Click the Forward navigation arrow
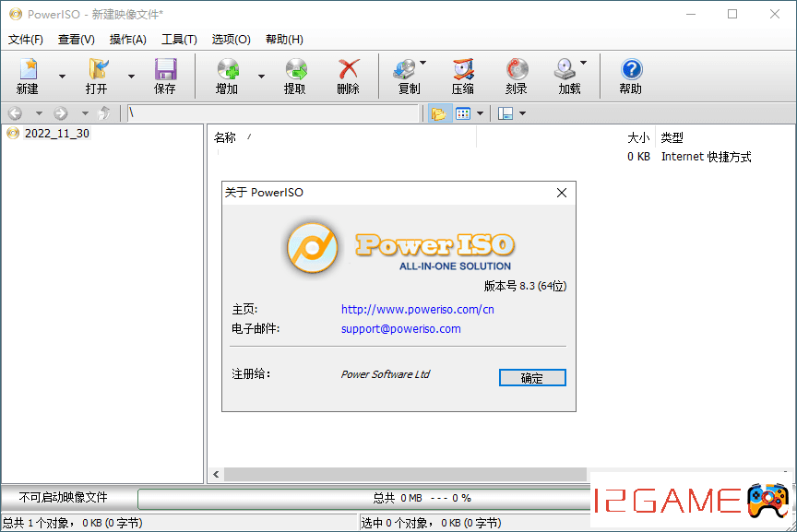 click(x=61, y=113)
